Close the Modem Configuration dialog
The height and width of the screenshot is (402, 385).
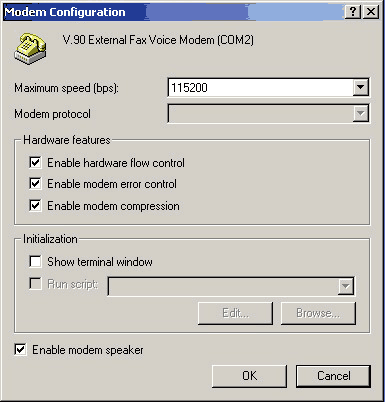[371, 12]
